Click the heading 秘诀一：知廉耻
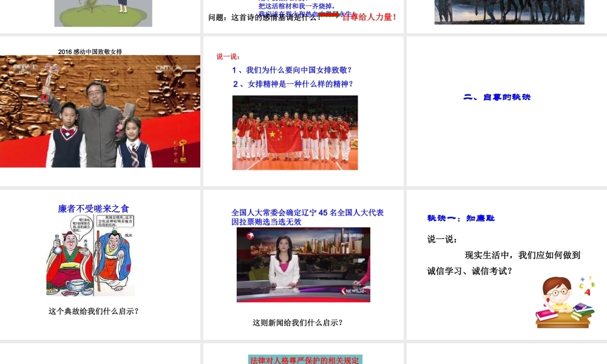Image resolution: width=607 pixels, height=364 pixels. [461, 218]
